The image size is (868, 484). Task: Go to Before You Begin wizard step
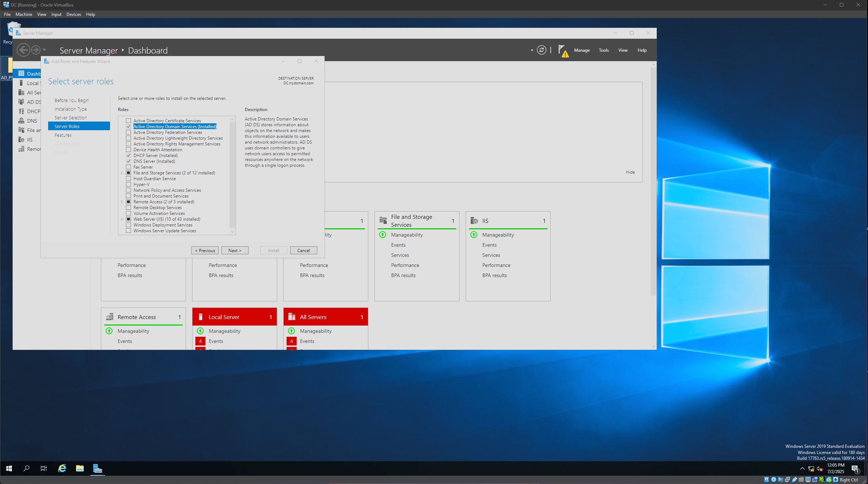[x=72, y=100]
